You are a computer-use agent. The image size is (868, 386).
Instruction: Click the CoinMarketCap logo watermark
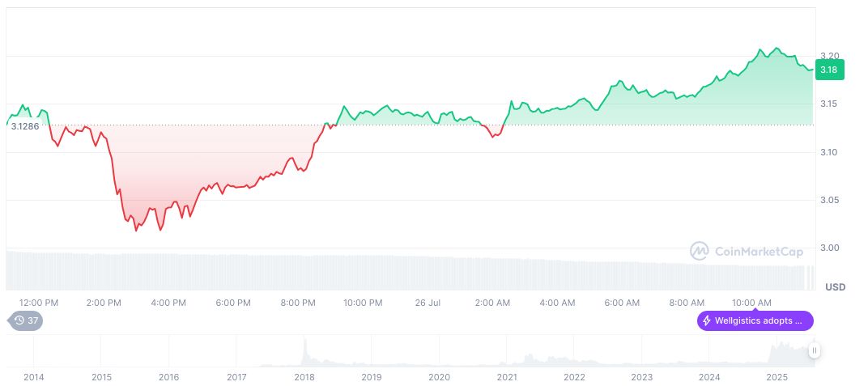point(745,251)
